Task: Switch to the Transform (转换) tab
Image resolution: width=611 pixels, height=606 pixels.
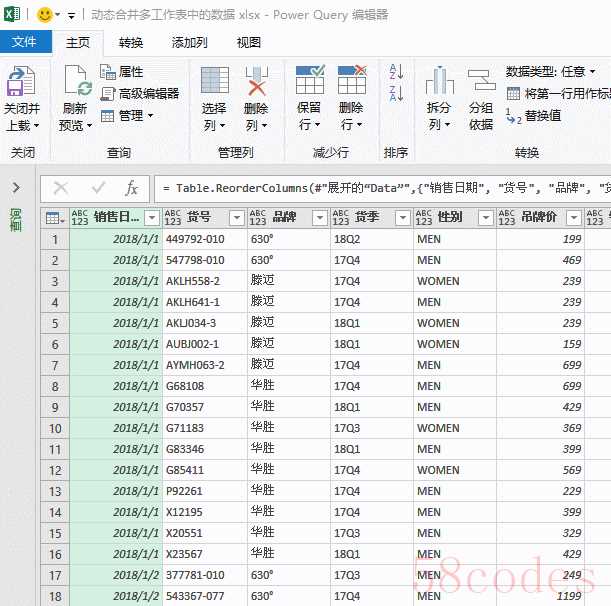Action: [x=131, y=42]
